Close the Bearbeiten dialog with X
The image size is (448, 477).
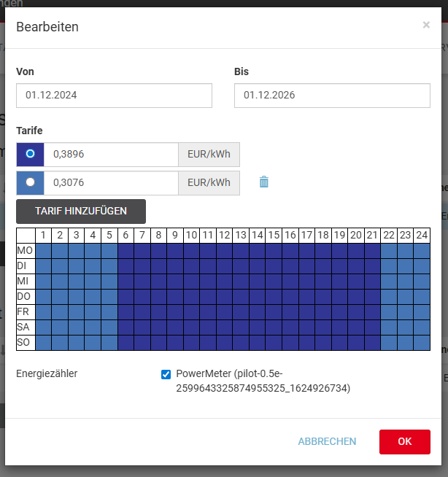click(x=426, y=26)
